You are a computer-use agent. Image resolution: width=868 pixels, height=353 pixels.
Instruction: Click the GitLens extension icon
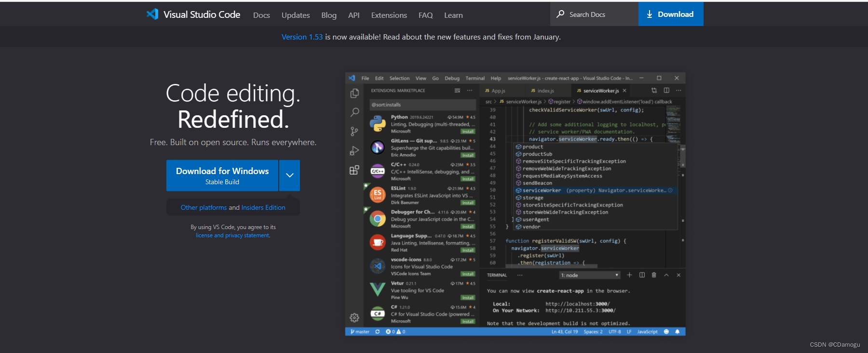pos(378,147)
